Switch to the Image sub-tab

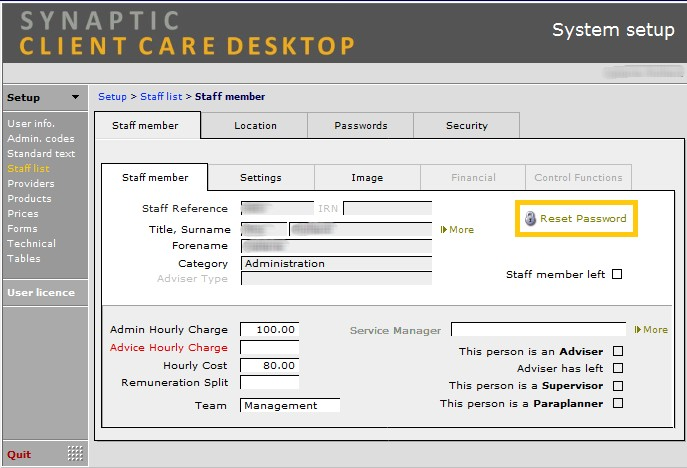tap(367, 177)
